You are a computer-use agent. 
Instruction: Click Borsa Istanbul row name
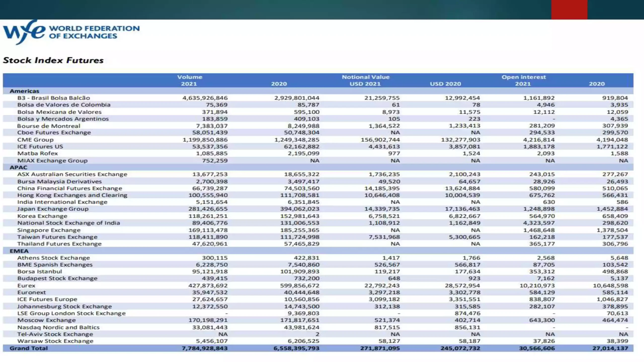[x=39, y=271]
